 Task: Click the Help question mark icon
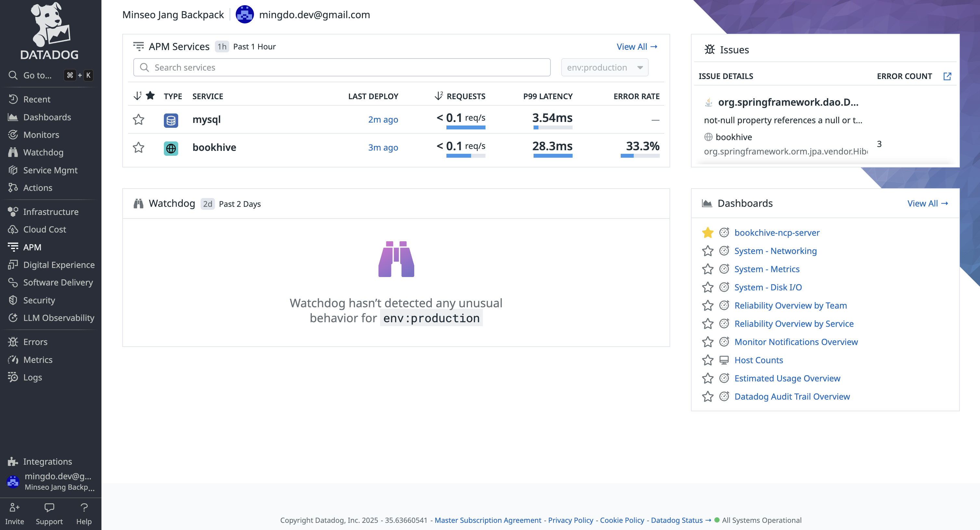coord(84,507)
